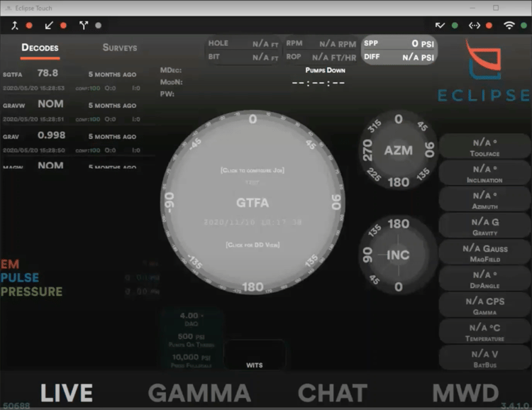Viewport: 532px width, 410px height.
Task: Click the checkmark status icon
Action: click(440, 26)
